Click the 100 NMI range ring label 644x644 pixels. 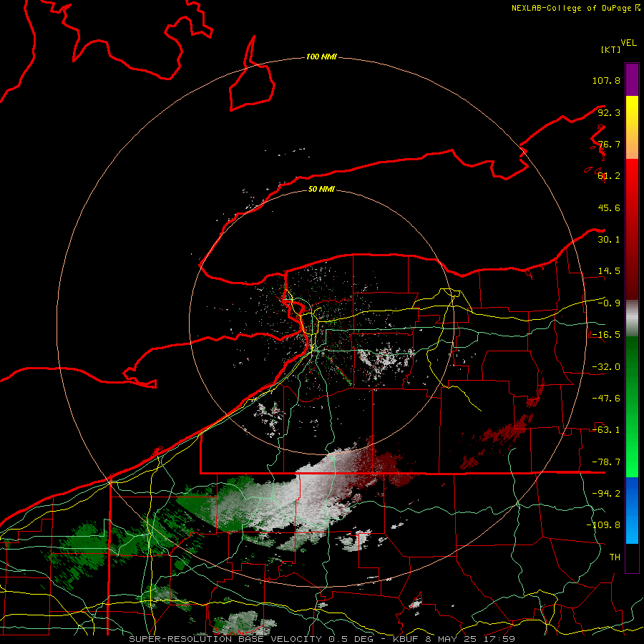[321, 57]
